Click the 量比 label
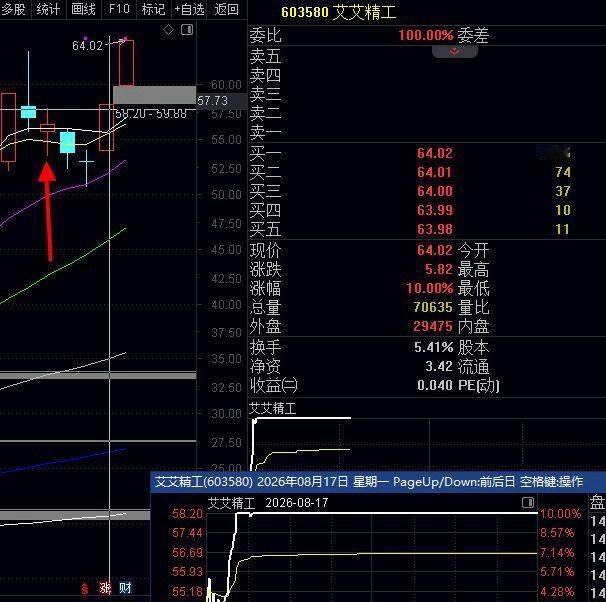Screen dimensions: 606x602 click(x=473, y=308)
